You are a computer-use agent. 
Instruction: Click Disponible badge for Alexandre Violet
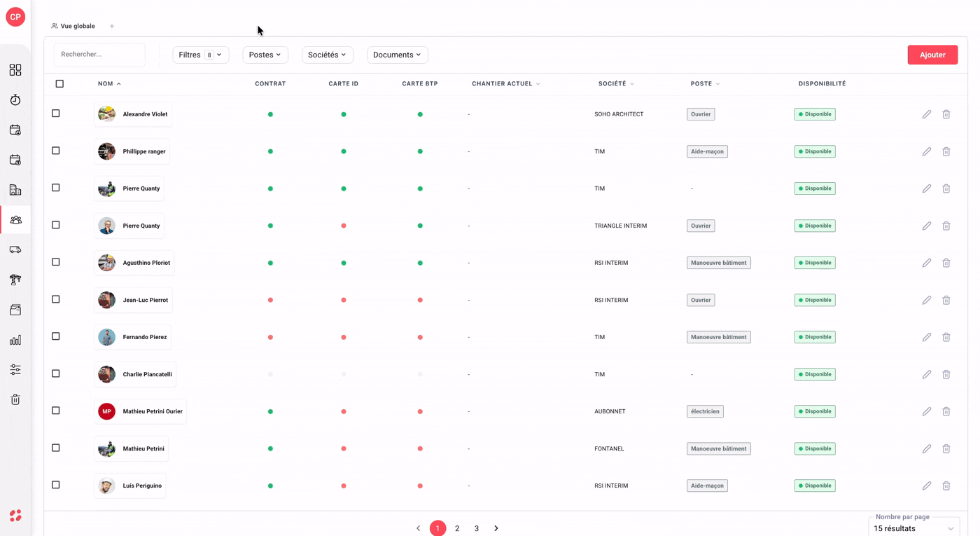(x=815, y=114)
